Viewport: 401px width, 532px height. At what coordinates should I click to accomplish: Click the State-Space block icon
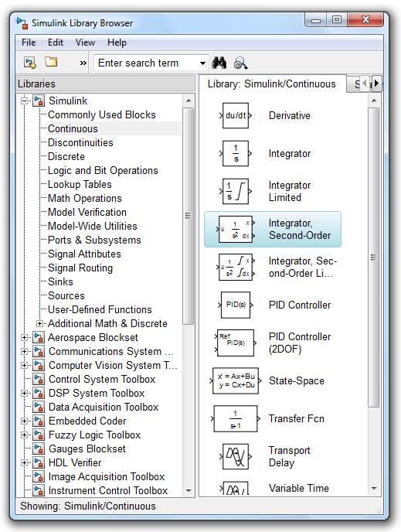click(x=236, y=381)
